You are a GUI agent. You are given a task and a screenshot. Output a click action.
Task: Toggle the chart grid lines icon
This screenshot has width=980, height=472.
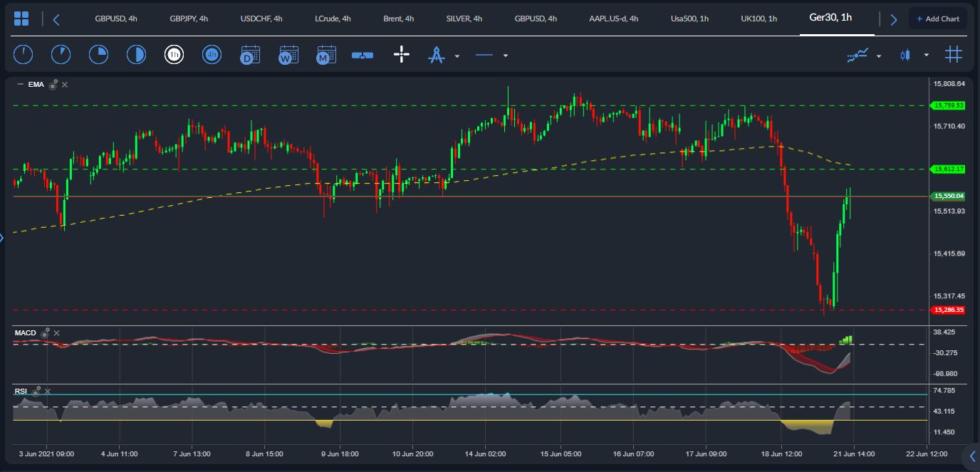click(x=954, y=54)
